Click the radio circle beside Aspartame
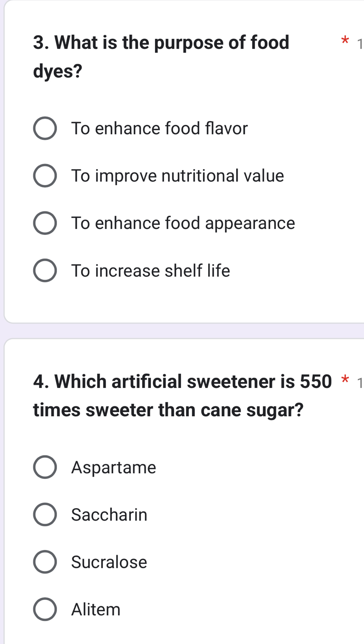 [x=45, y=467]
